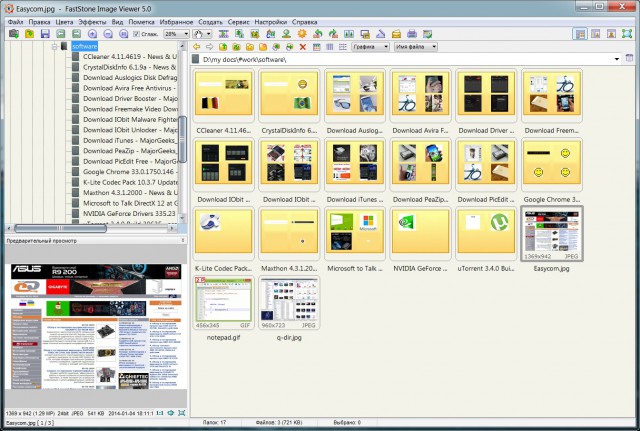Viewport: 640px width, 431px height.
Task: Open the Цвета menu
Action: (x=64, y=22)
